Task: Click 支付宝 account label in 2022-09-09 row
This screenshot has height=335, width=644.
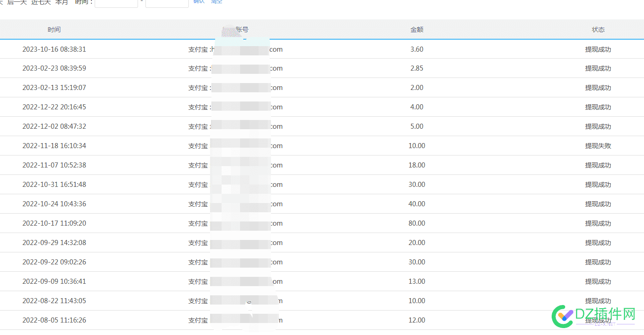Action: pos(198,281)
